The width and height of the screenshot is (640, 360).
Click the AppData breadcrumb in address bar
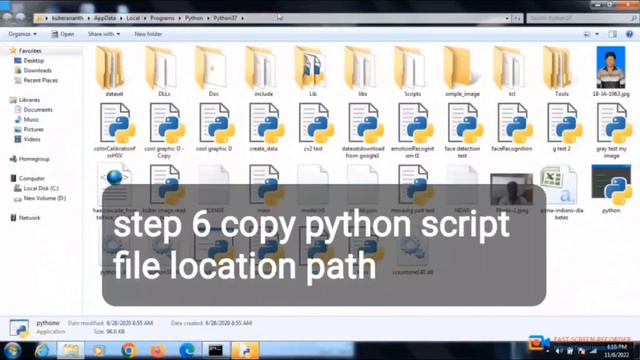[105, 18]
